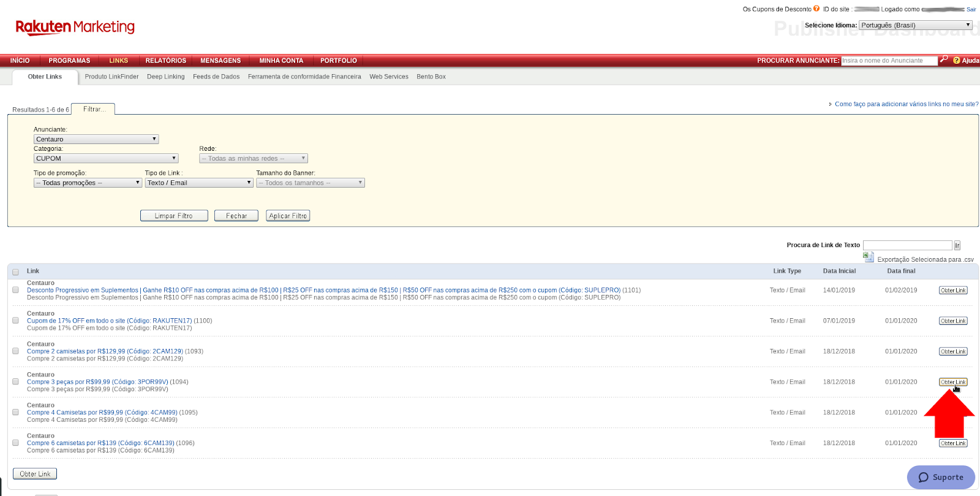Open Compre 2 camisetas por R$129,99 link
Screen dimensions: 980x496
(105, 351)
